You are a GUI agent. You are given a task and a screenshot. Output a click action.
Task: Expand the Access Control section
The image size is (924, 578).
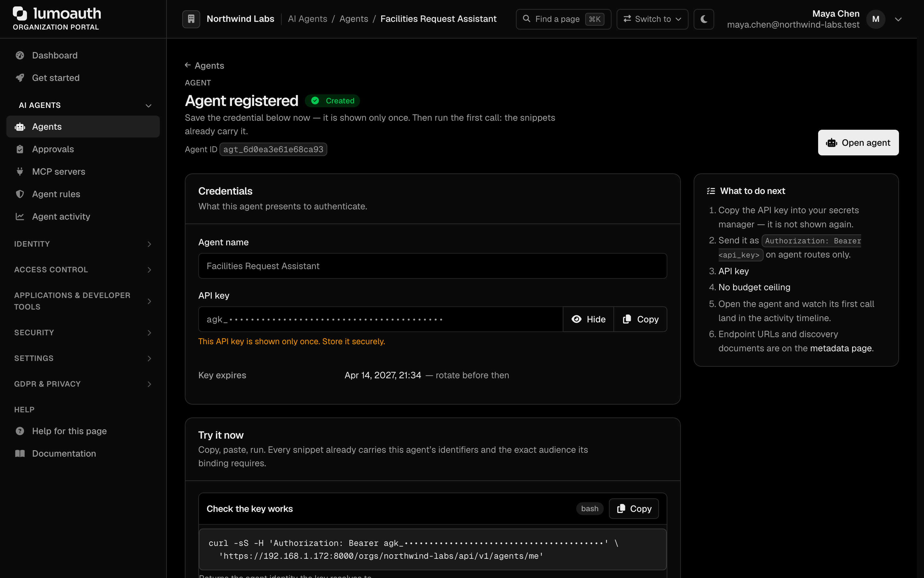[x=83, y=269]
